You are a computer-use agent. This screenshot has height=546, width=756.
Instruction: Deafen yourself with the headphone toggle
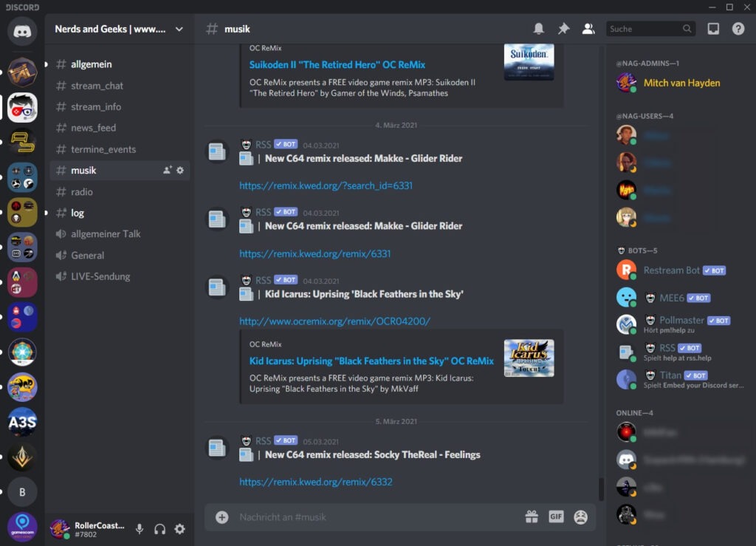[159, 529]
